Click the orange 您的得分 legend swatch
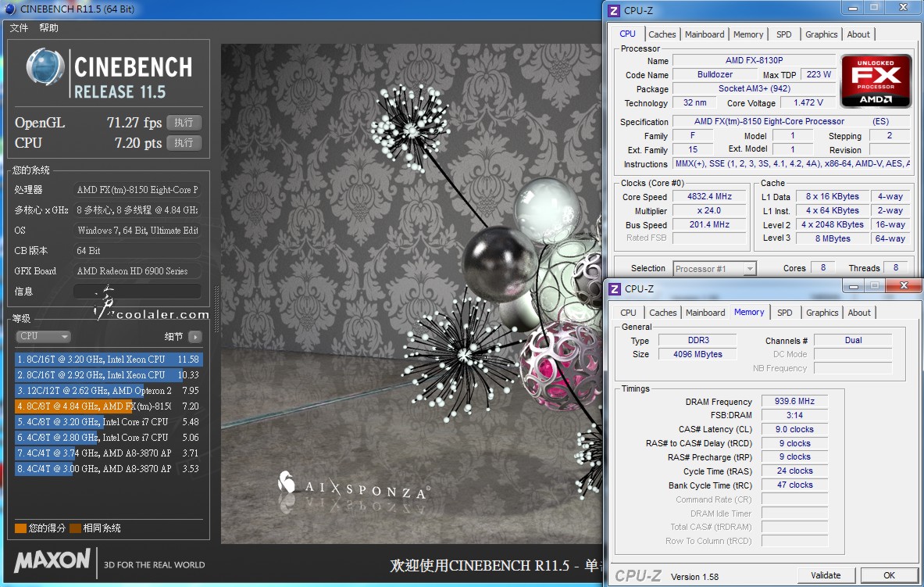924x587 pixels. [20, 528]
